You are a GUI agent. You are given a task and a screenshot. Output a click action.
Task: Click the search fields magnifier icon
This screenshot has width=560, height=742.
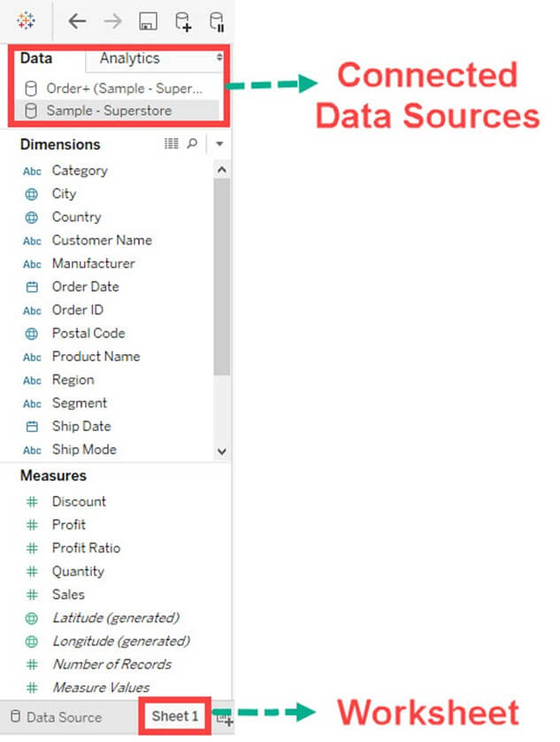[x=192, y=143]
